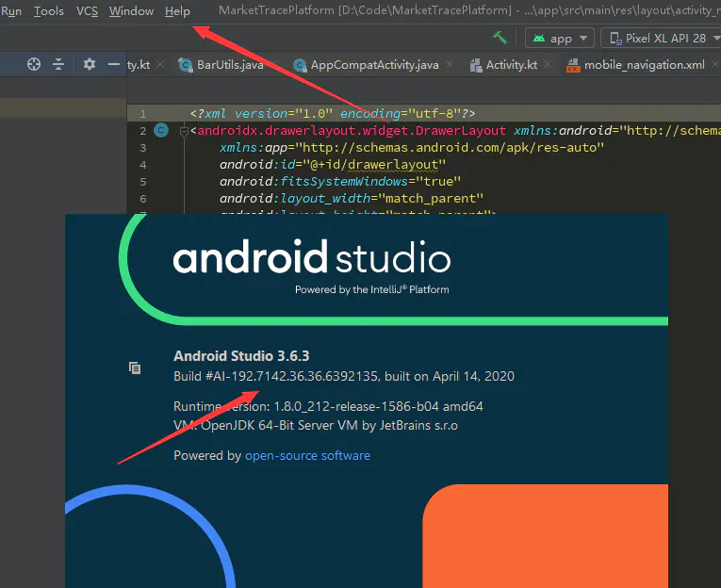Click android:layout_width="match_parent" line
This screenshot has height=588, width=721.
click(x=352, y=199)
